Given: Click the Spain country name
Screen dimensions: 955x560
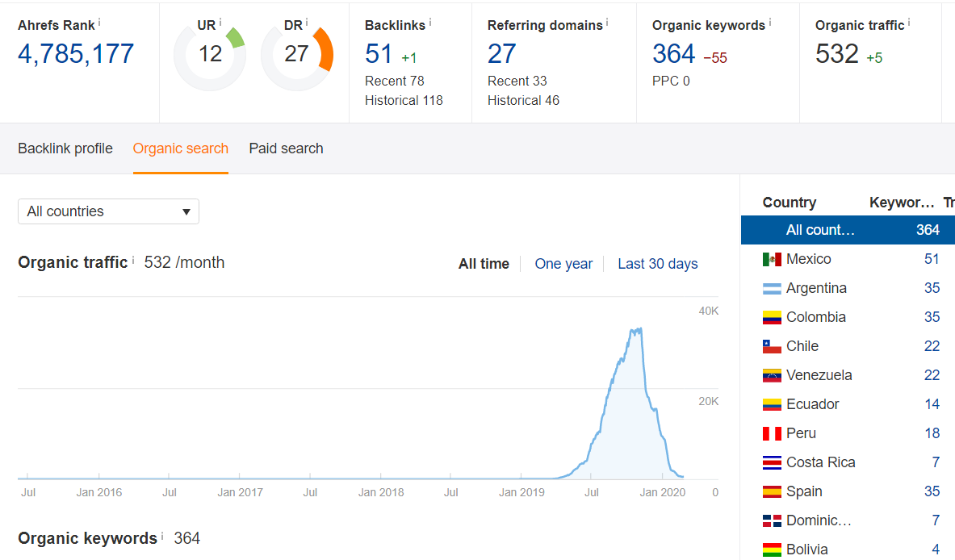Looking at the screenshot, I should point(804,492).
